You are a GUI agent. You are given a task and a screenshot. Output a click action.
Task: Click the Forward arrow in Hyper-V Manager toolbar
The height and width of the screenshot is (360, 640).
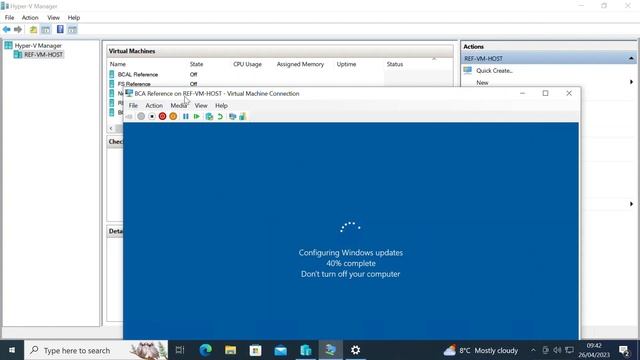pos(18,29)
